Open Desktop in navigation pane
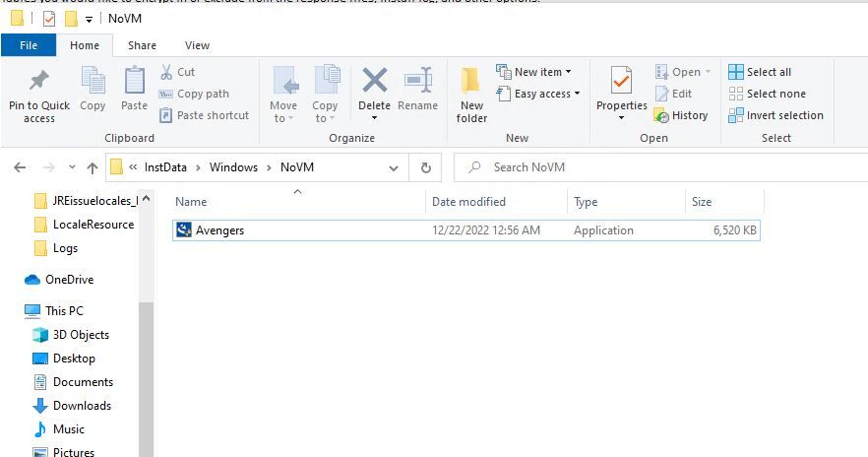The image size is (868, 457). coord(64,359)
